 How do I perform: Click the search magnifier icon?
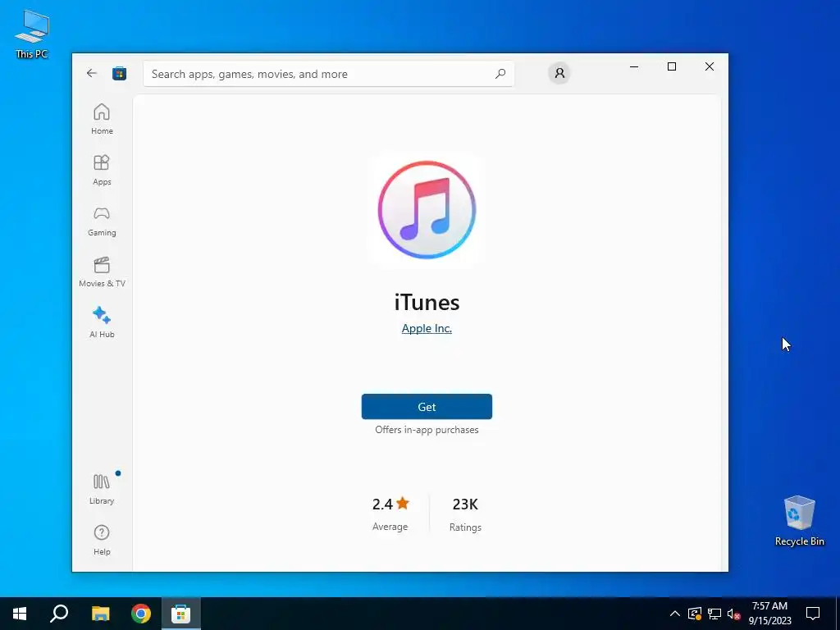pyautogui.click(x=500, y=73)
